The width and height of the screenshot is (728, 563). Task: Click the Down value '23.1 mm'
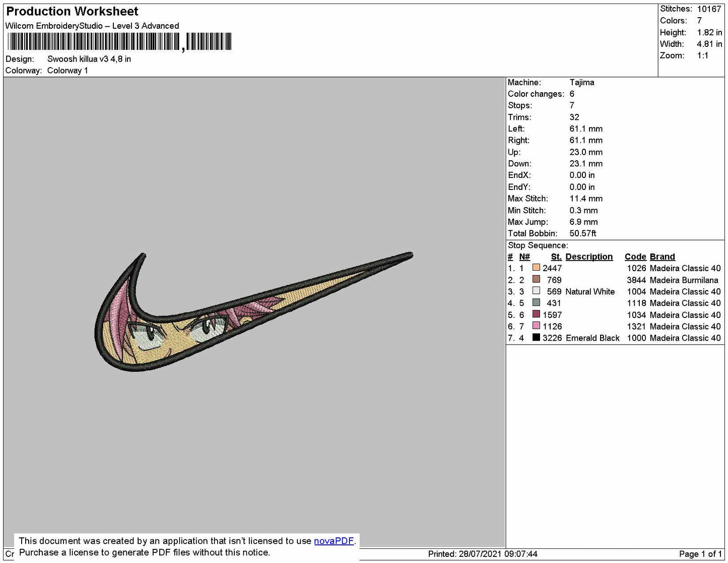[x=586, y=164]
